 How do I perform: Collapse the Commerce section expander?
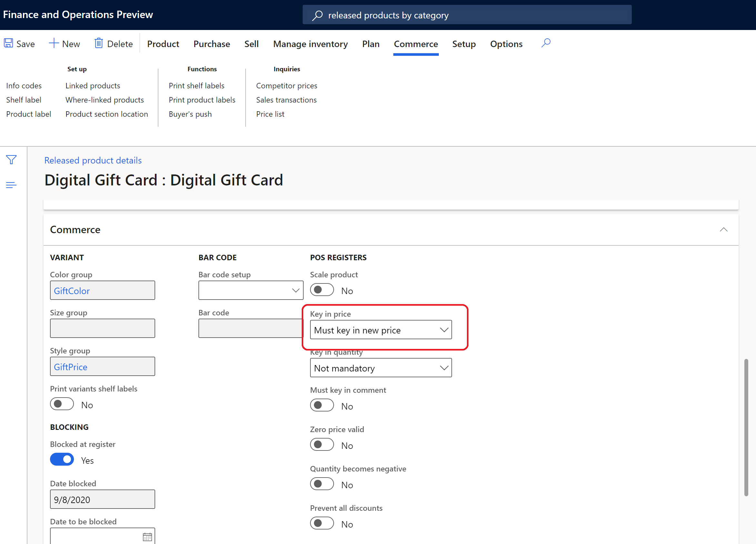click(724, 230)
